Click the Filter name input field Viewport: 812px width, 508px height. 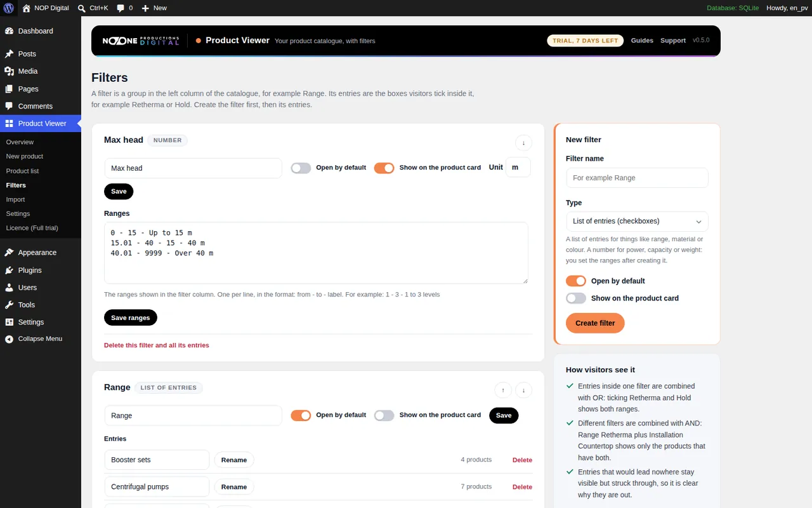pos(637,178)
